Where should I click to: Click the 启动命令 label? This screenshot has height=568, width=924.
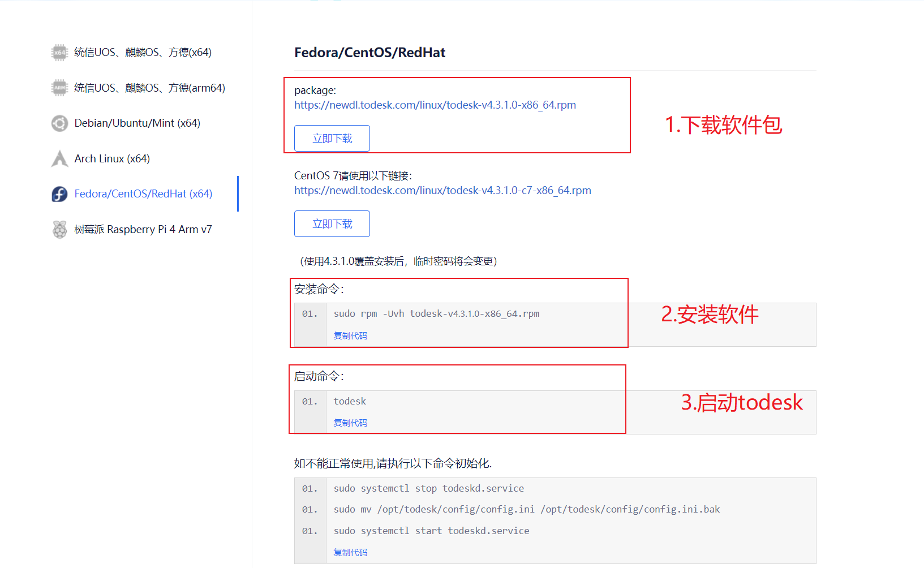[x=319, y=376]
